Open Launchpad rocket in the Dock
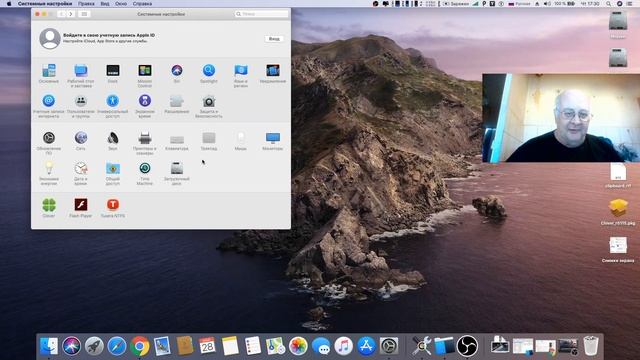The width and height of the screenshot is (640, 360). tap(94, 346)
